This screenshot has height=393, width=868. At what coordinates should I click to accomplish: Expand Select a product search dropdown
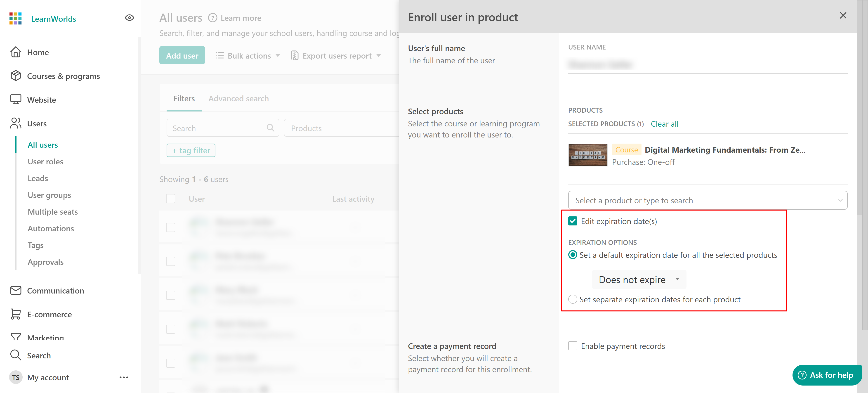707,200
